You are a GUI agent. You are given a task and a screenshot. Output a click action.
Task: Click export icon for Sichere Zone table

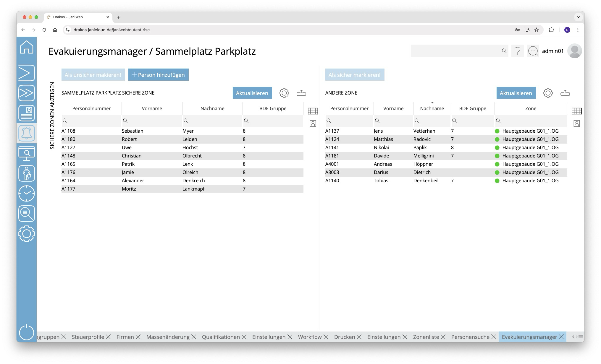pos(301,93)
